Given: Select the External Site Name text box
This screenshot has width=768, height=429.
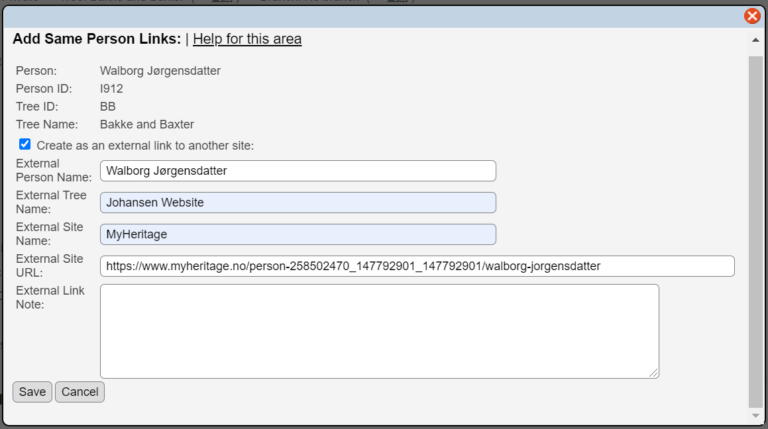Looking at the screenshot, I should [297, 235].
